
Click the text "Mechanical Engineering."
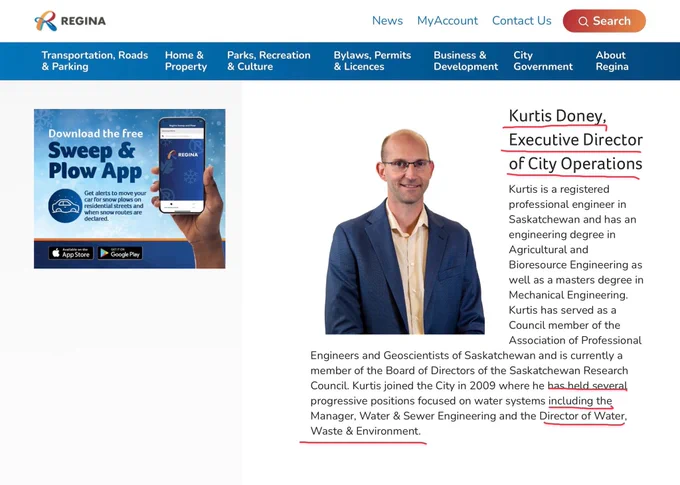point(568,295)
